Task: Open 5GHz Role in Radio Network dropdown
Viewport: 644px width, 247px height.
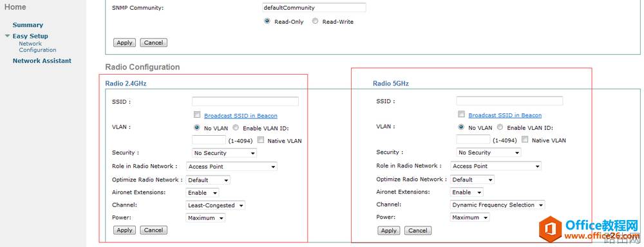Action: (x=496, y=166)
